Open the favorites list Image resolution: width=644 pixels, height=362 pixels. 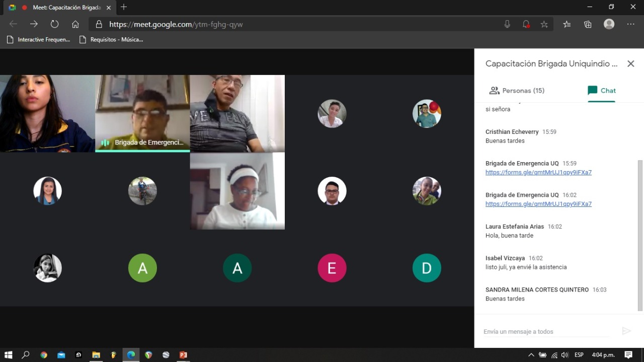pyautogui.click(x=567, y=24)
